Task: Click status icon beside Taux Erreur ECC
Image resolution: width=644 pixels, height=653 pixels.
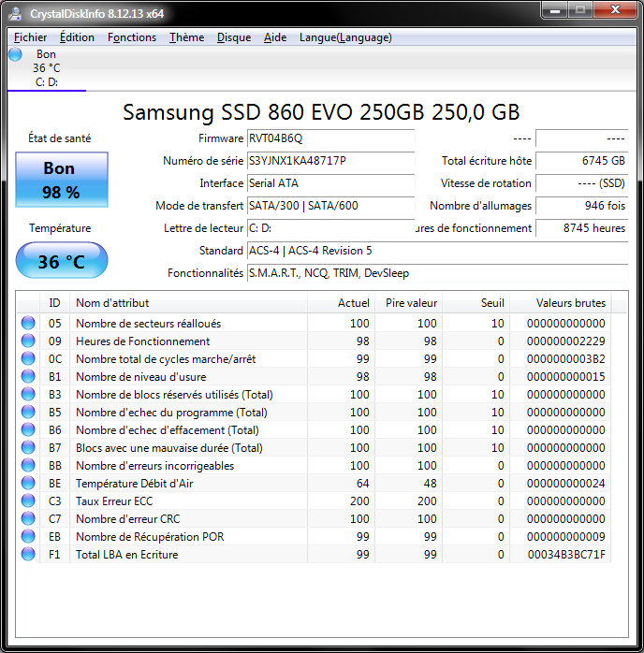Action: [x=28, y=501]
